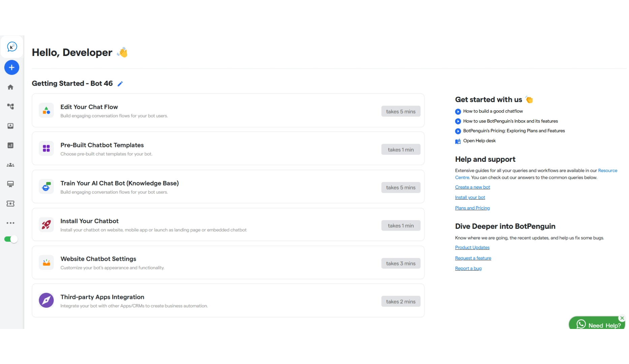This screenshot has height=364, width=629.
Task: Click the three-dots more sidebar icon
Action: pos(10,223)
